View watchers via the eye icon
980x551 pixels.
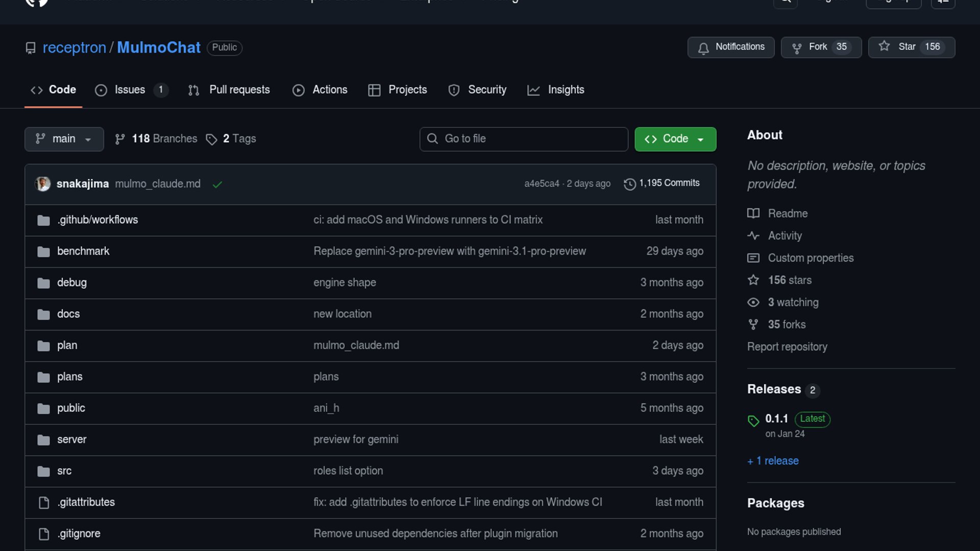[x=753, y=303]
